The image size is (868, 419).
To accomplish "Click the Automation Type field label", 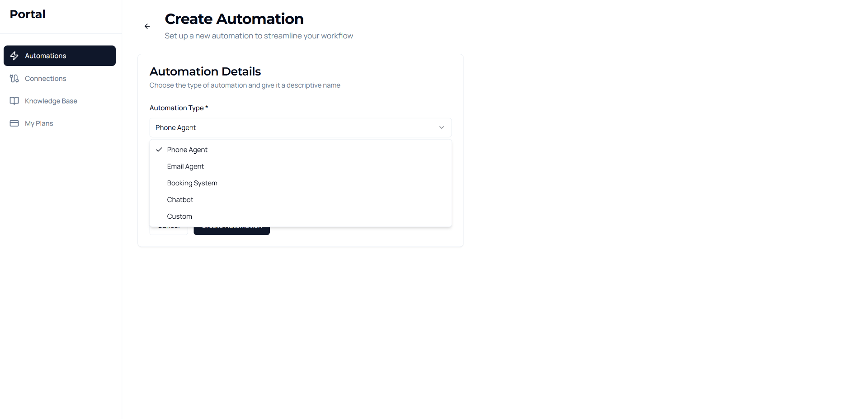I will click(x=177, y=108).
